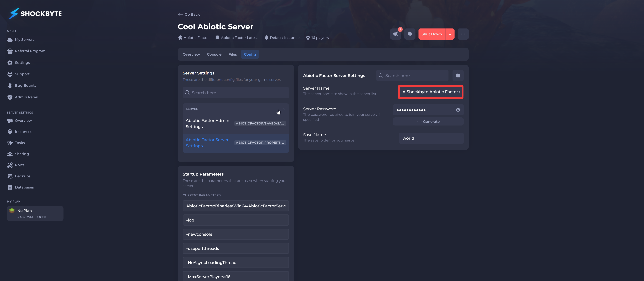This screenshot has width=644, height=281.
Task: Click the Admin Panel shield icon
Action: 10,97
